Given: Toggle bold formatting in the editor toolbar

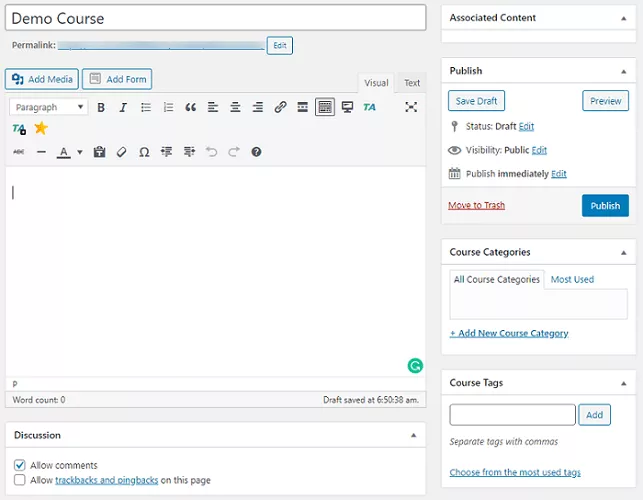Looking at the screenshot, I should click(101, 107).
